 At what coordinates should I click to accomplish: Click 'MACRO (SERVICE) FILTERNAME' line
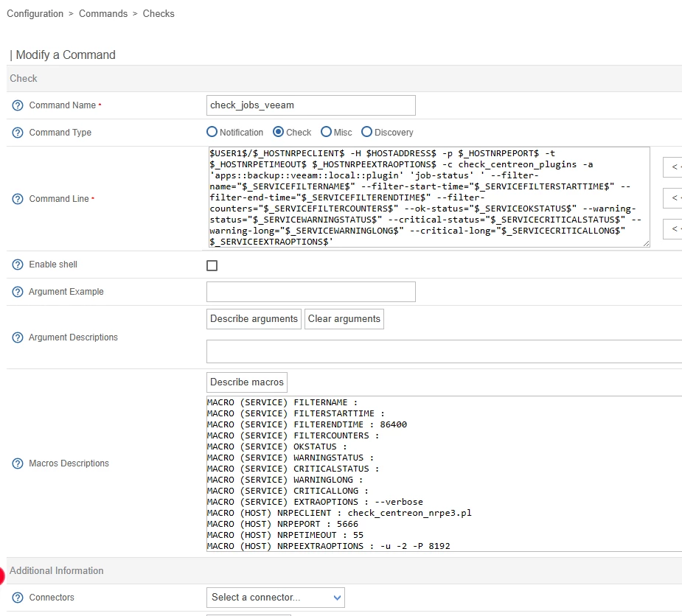coord(282,402)
